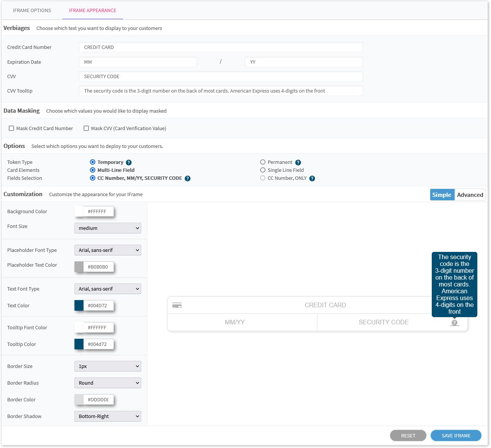This screenshot has height=448, width=491.
Task: Switch customization to Advanced mode
Action: point(470,195)
